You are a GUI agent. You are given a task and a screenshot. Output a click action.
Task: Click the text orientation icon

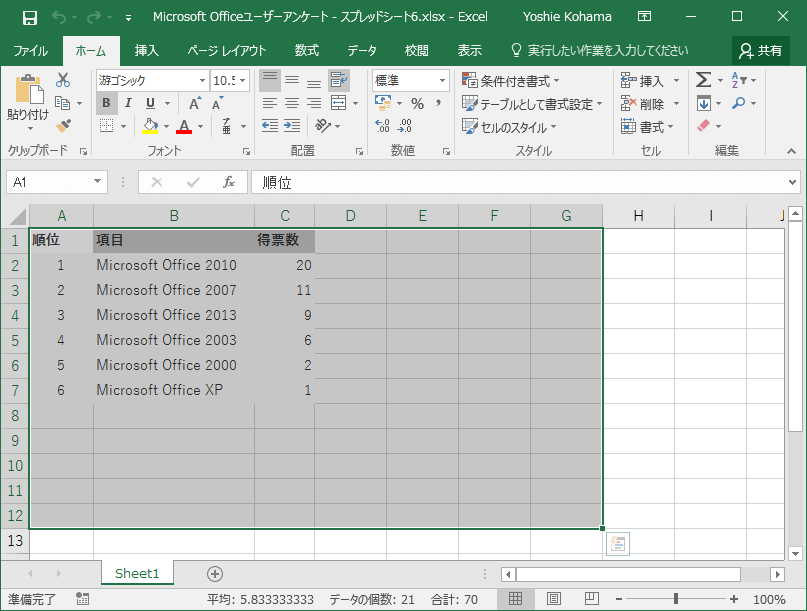(x=323, y=126)
